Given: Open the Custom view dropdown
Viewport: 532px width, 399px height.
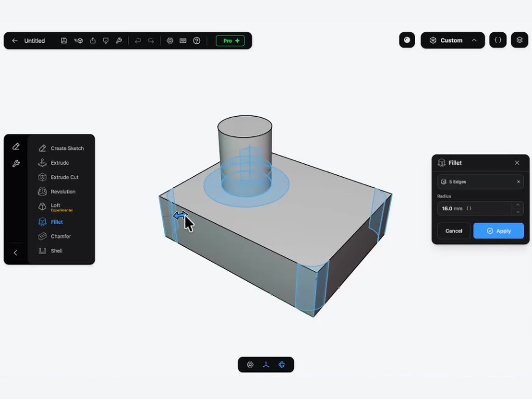Looking at the screenshot, I should click(453, 40).
